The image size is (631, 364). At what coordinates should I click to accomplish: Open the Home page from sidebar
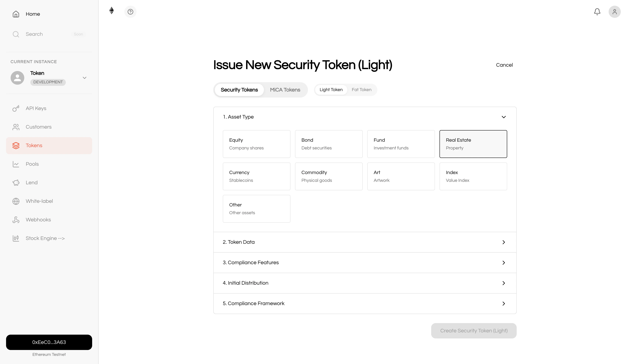tap(33, 14)
